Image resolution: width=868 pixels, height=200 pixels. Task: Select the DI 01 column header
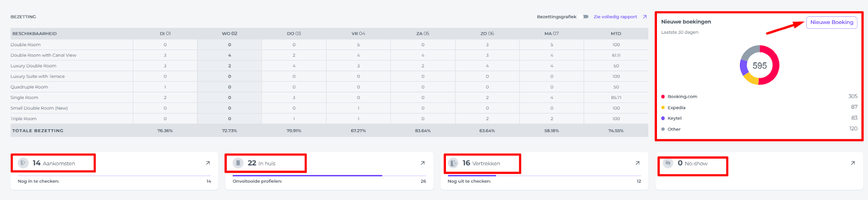165,34
